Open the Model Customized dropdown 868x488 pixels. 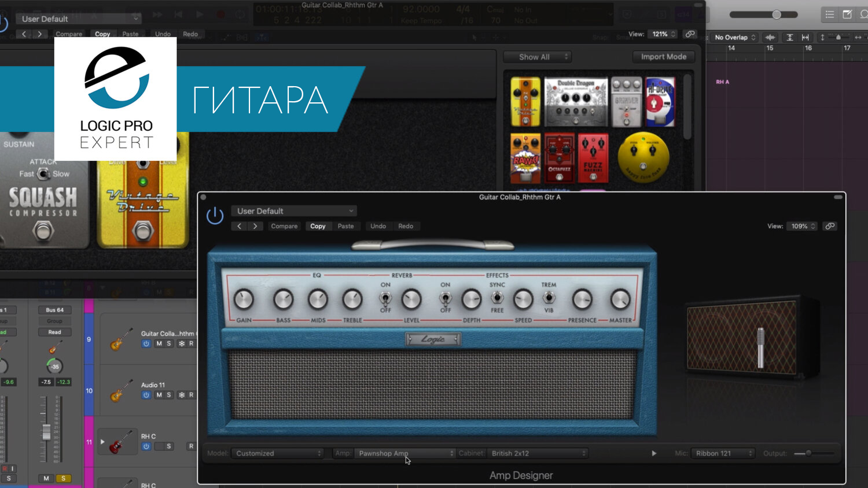pos(278,453)
